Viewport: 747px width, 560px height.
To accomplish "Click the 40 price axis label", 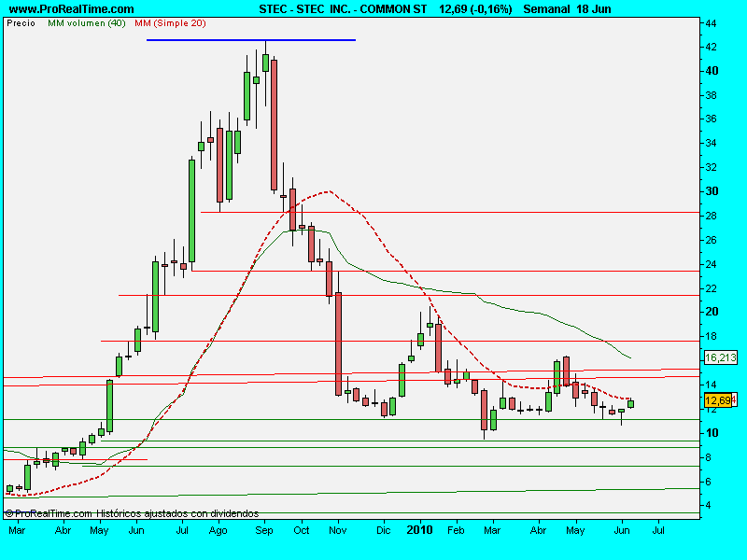I will coord(712,71).
